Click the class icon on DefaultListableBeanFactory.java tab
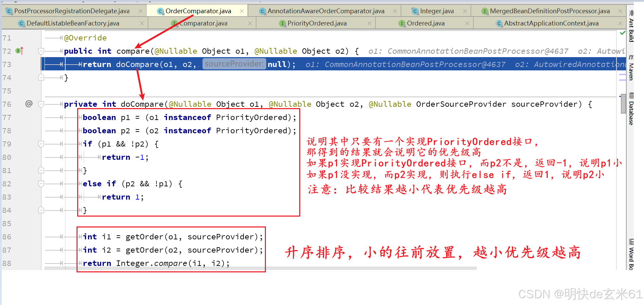Image resolution: width=644 pixels, height=305 pixels. (21, 23)
